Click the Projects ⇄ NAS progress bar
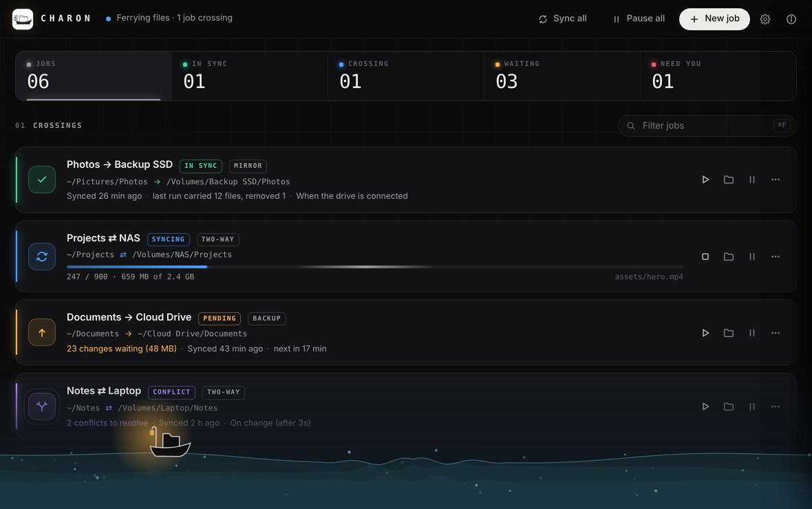Viewport: 812px width, 509px height. click(375, 267)
